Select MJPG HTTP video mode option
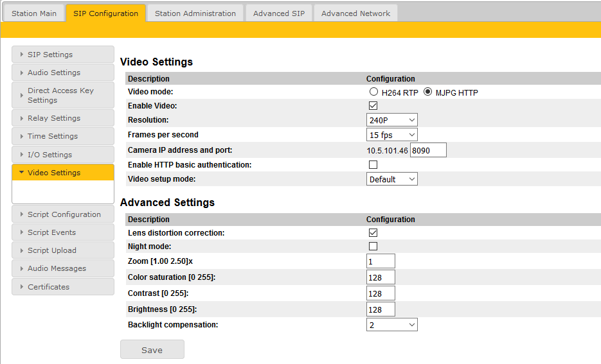The width and height of the screenshot is (601, 364). 428,92
